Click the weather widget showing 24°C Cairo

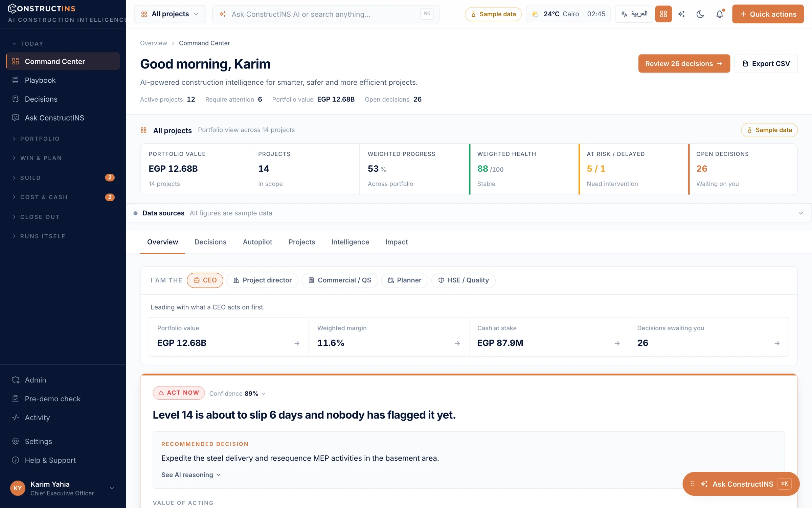pos(568,14)
